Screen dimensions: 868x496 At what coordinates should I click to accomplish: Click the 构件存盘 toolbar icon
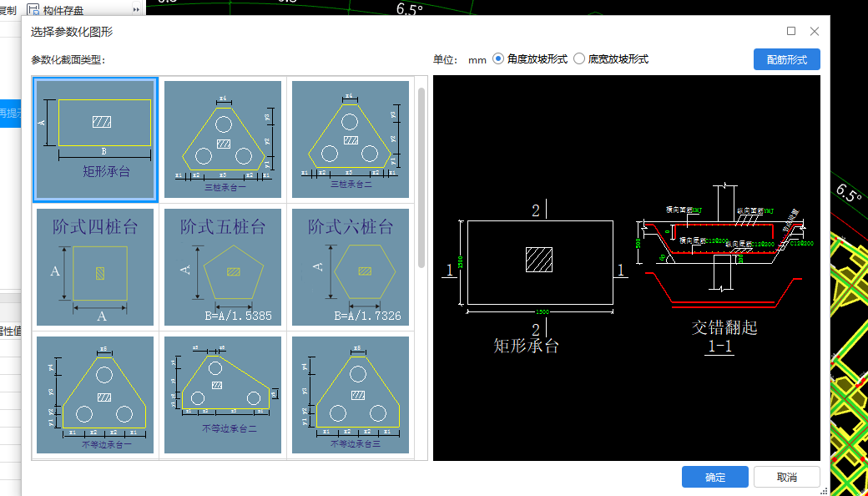(x=33, y=9)
